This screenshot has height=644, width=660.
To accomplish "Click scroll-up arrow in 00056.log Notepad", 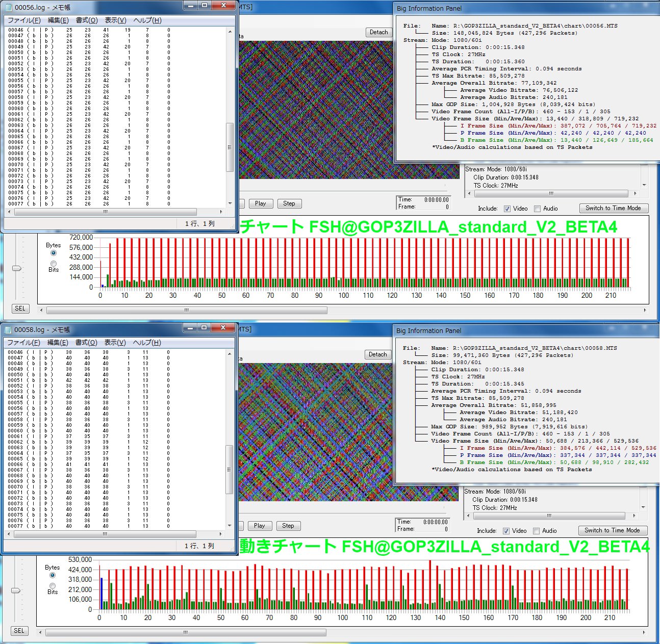I will [230, 31].
